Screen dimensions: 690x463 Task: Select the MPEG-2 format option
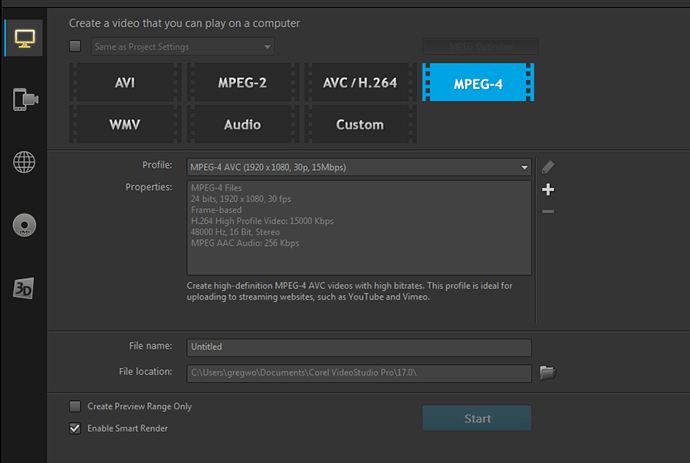coord(242,83)
